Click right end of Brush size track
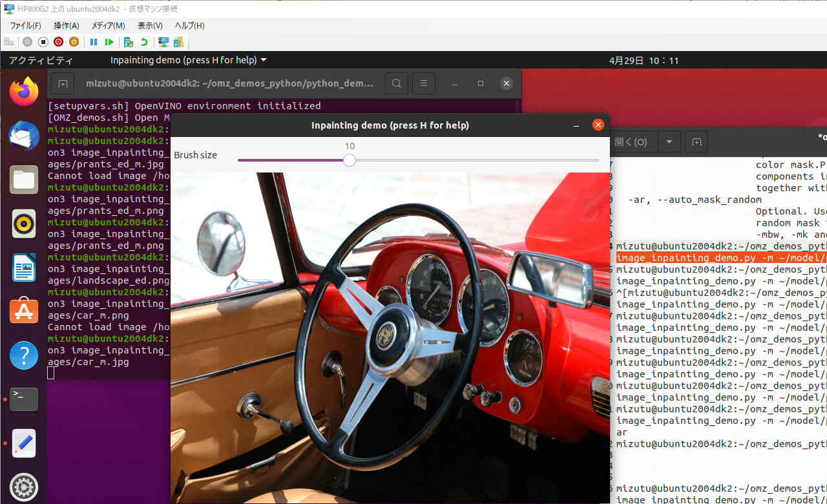Image resolution: width=827 pixels, height=504 pixels. [x=598, y=160]
